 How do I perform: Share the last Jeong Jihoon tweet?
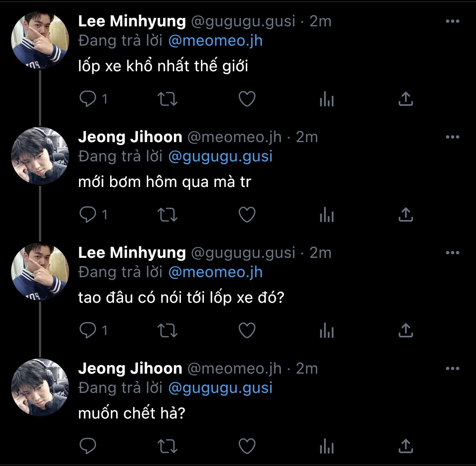[406, 446]
